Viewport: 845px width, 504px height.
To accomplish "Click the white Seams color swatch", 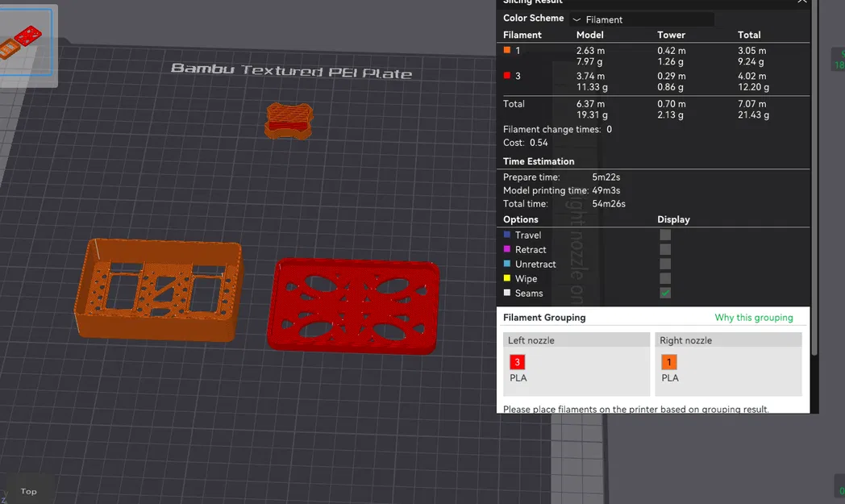I will click(506, 293).
